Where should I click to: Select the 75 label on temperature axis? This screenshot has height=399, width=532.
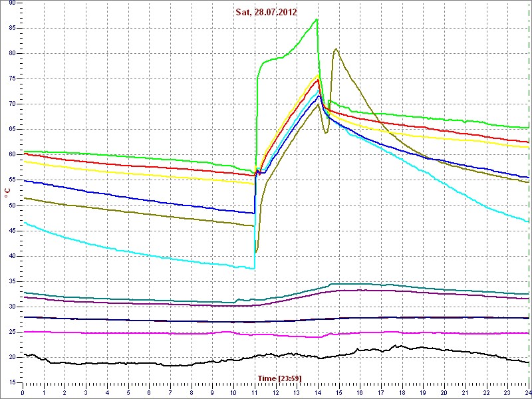[12, 78]
